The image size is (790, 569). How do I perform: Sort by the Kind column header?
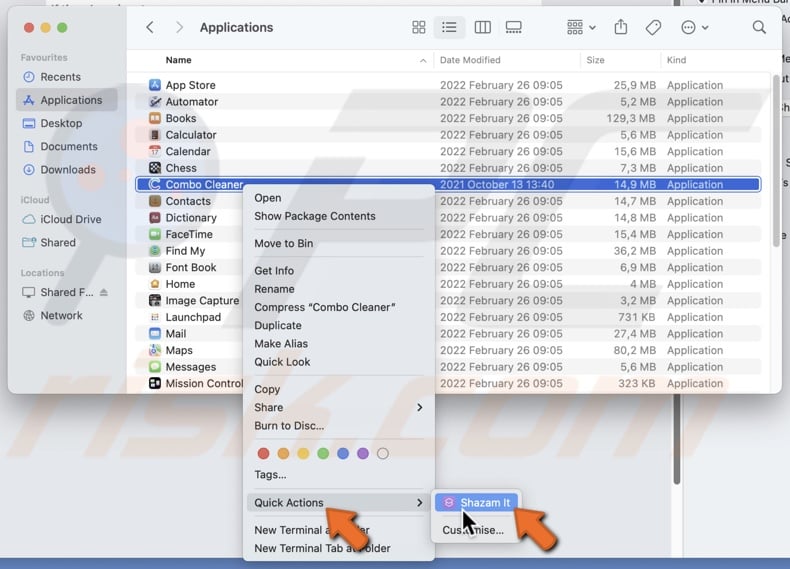(x=676, y=60)
